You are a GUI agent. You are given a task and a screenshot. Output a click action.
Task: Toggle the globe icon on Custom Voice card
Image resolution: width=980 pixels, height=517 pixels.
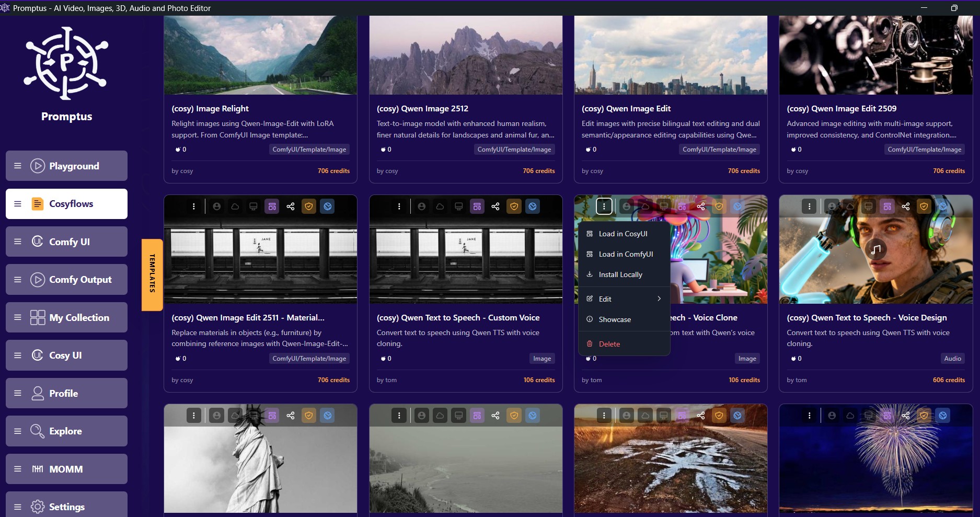pos(533,206)
